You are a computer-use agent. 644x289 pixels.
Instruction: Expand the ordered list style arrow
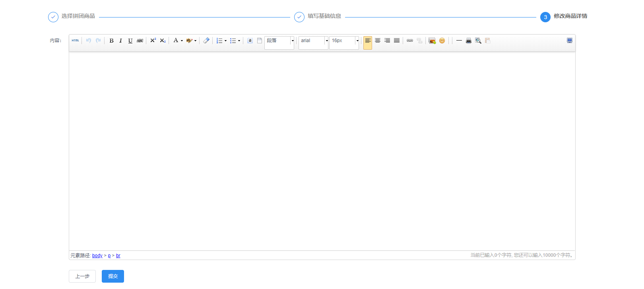pyautogui.click(x=225, y=41)
